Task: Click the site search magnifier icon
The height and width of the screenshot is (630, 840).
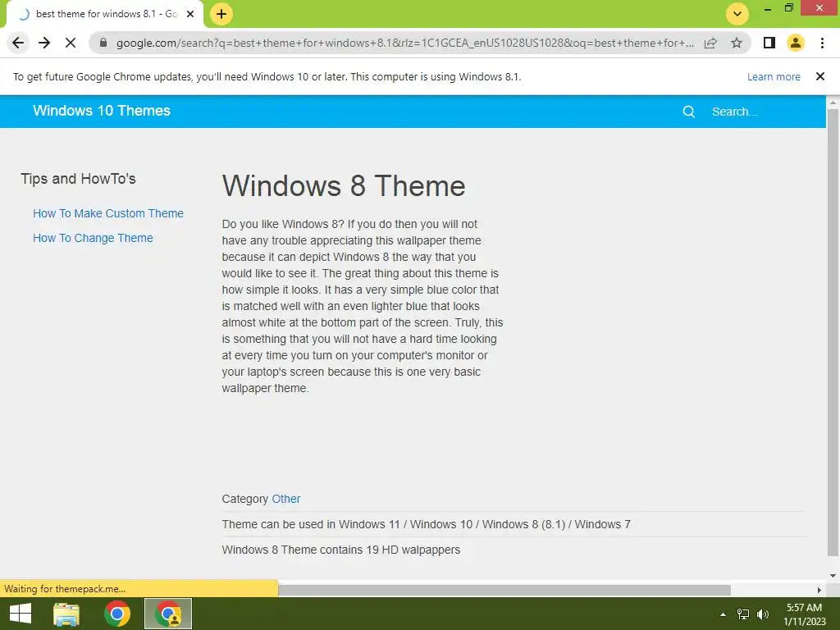Action: click(x=689, y=112)
